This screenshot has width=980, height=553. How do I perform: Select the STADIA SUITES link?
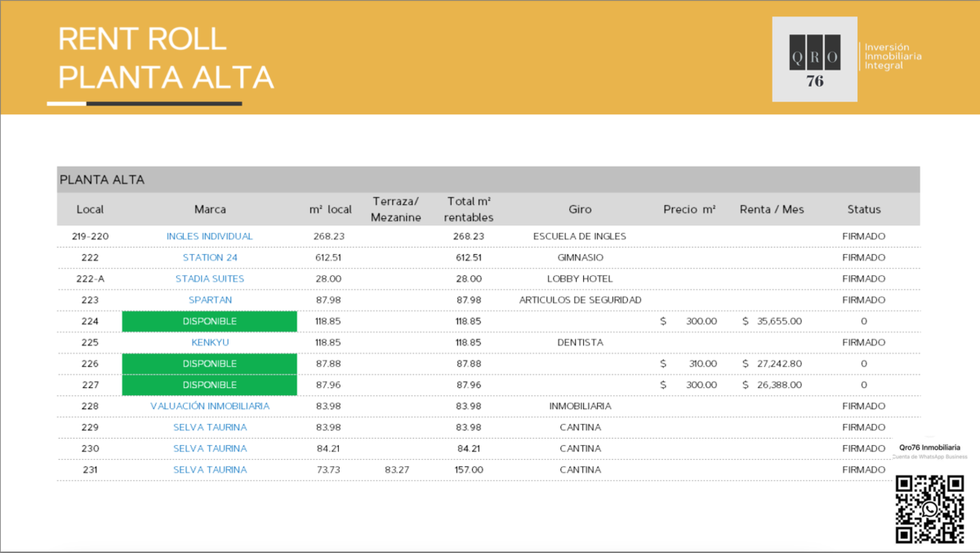210,279
